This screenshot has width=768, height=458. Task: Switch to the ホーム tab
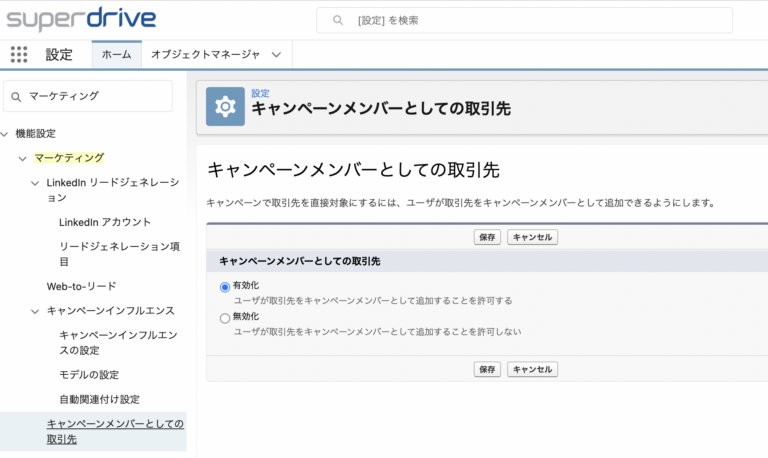117,54
